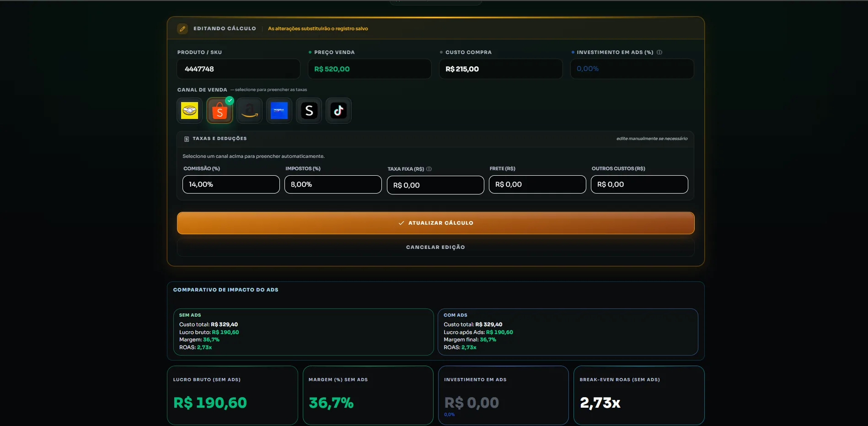Click the Com Ads comparison card
This screenshot has width=868, height=426.
click(568, 332)
